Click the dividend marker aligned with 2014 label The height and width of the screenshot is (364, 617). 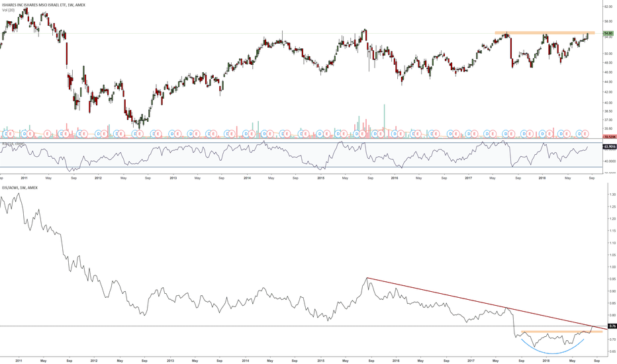coord(246,134)
